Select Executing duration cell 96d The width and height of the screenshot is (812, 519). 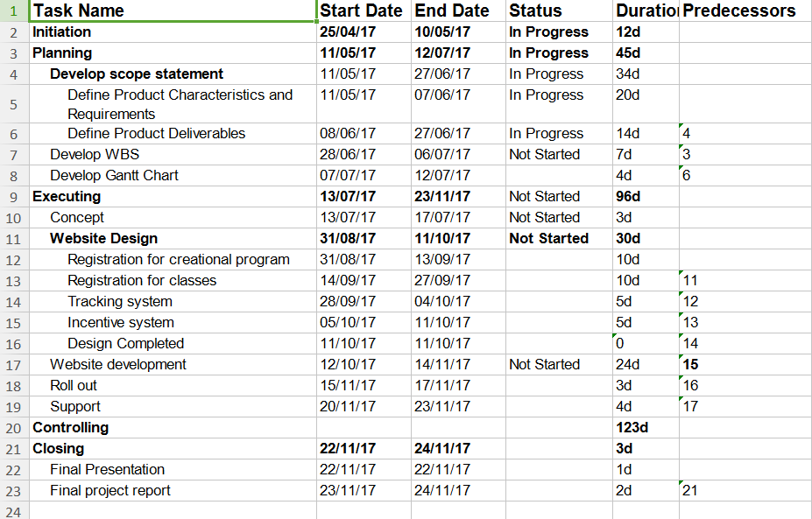tap(646, 197)
